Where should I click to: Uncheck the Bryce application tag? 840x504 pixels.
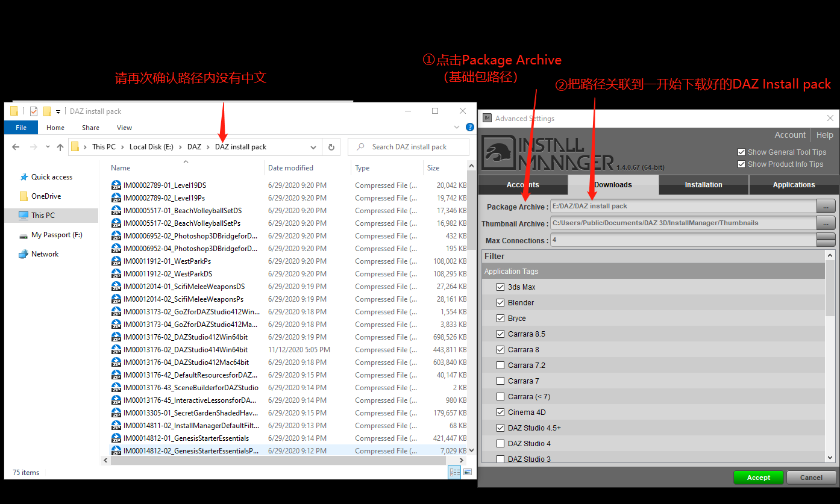[x=500, y=319]
